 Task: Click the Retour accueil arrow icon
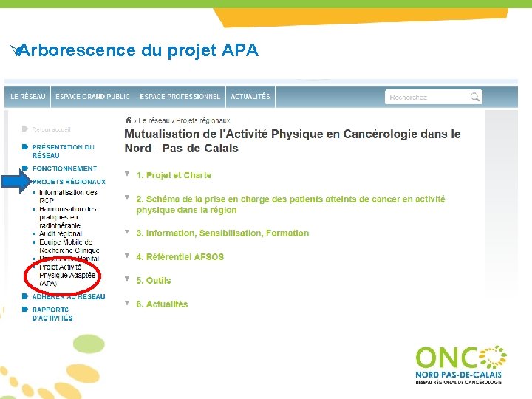25,129
